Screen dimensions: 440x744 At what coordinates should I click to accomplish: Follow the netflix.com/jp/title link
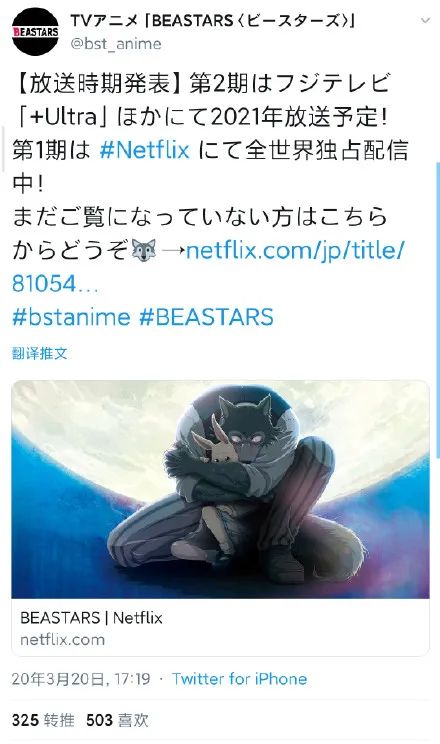(209, 267)
